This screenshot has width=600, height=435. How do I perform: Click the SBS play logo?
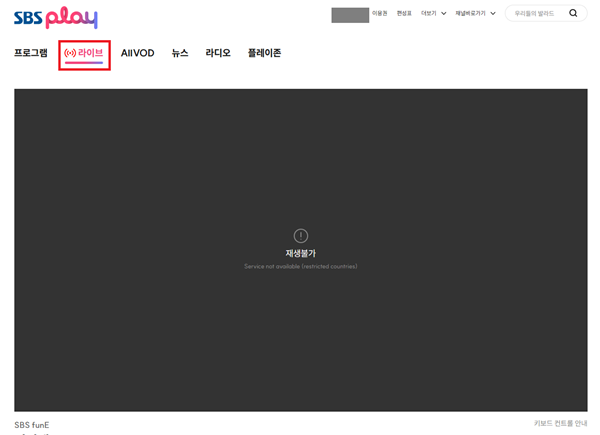(55, 17)
